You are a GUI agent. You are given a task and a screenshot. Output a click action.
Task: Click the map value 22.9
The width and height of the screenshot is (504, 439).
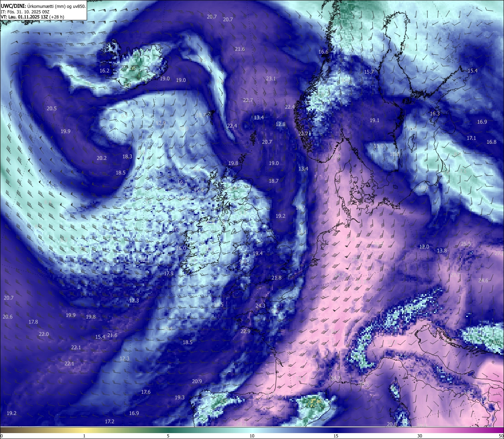click(x=245, y=332)
